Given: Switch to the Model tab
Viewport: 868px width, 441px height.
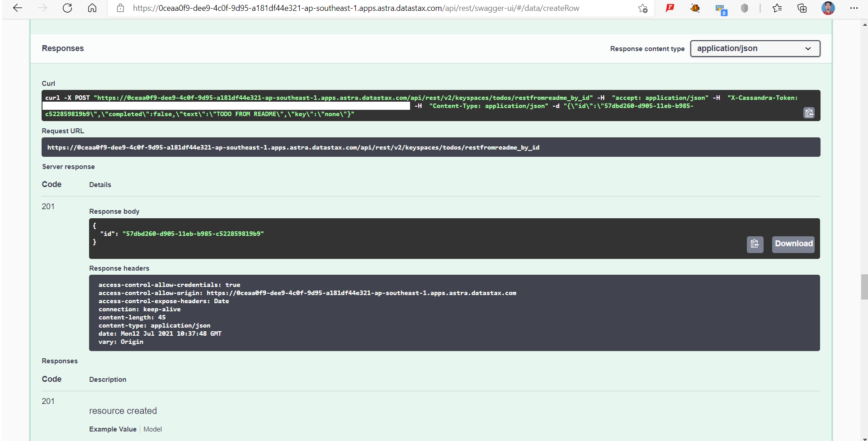Looking at the screenshot, I should click(x=152, y=429).
